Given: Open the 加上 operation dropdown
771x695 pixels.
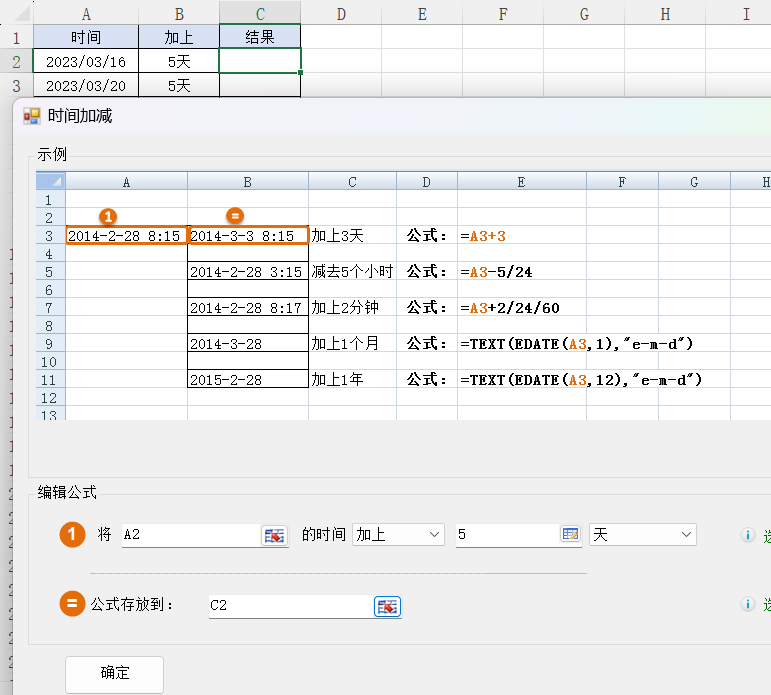Looking at the screenshot, I should tap(398, 535).
